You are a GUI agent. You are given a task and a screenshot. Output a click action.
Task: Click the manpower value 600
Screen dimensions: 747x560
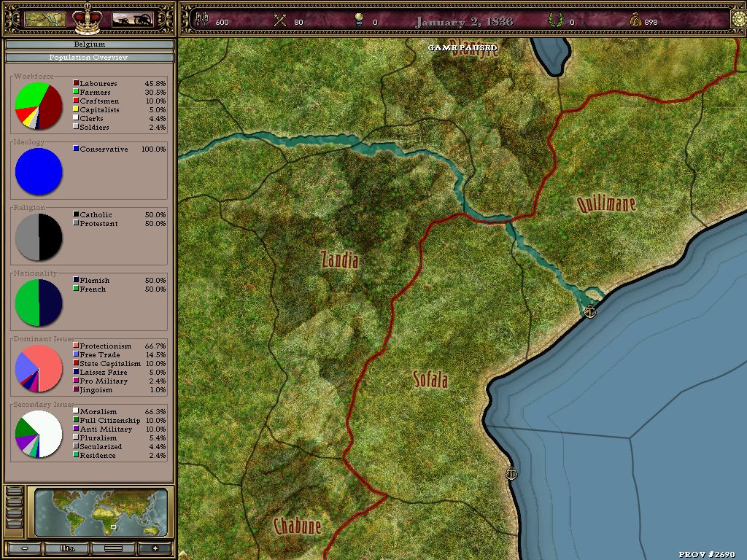222,22
